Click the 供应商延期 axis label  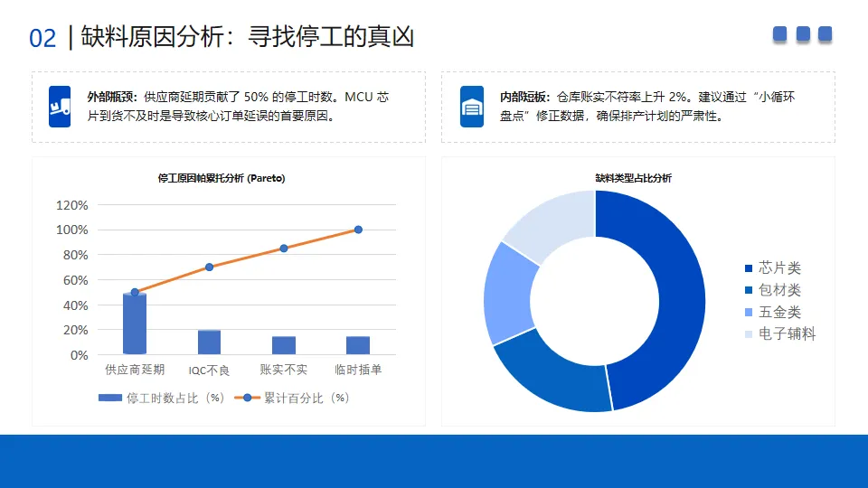(x=135, y=370)
